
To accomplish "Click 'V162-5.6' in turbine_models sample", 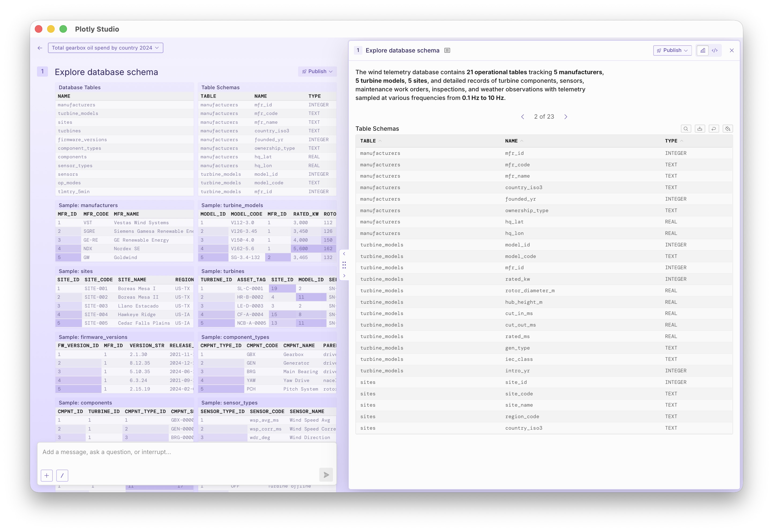I will point(242,249).
